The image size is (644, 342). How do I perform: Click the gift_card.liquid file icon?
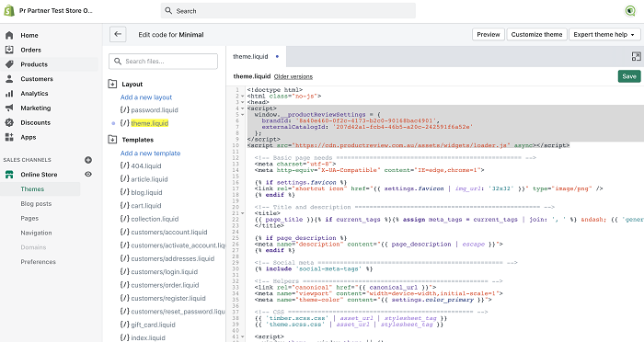coord(125,325)
